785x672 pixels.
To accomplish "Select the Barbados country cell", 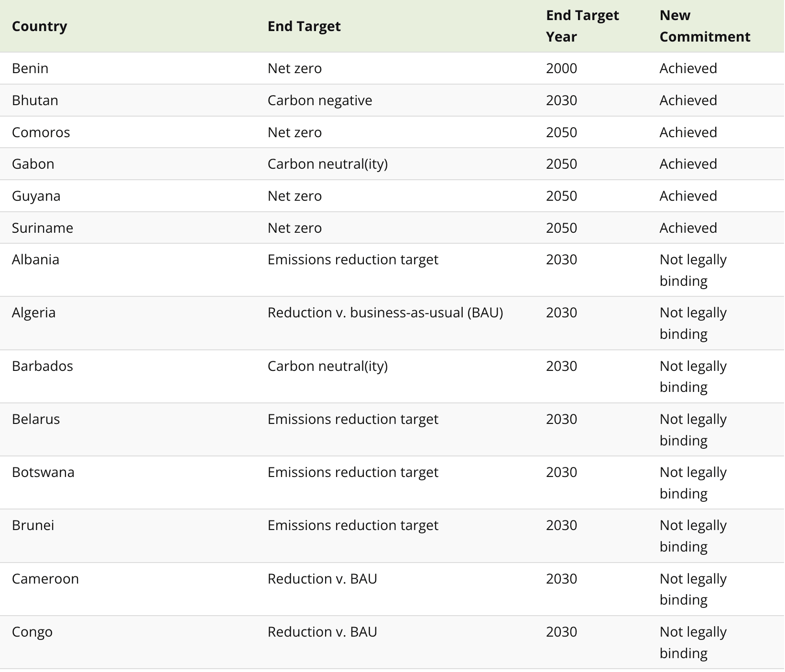I will (43, 366).
